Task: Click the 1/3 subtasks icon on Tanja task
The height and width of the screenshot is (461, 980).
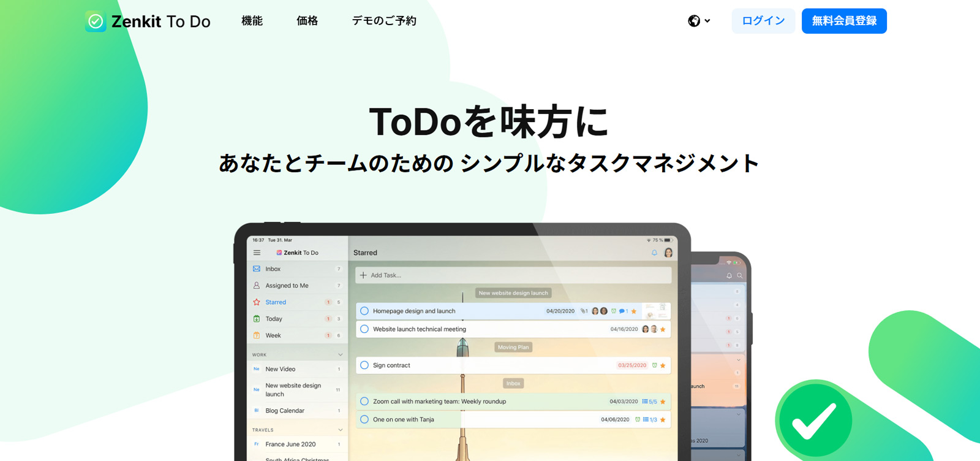Action: pos(649,420)
